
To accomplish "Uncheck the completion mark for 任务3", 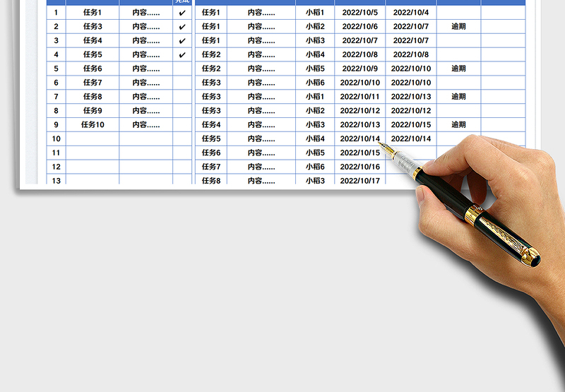I will pos(182,27).
